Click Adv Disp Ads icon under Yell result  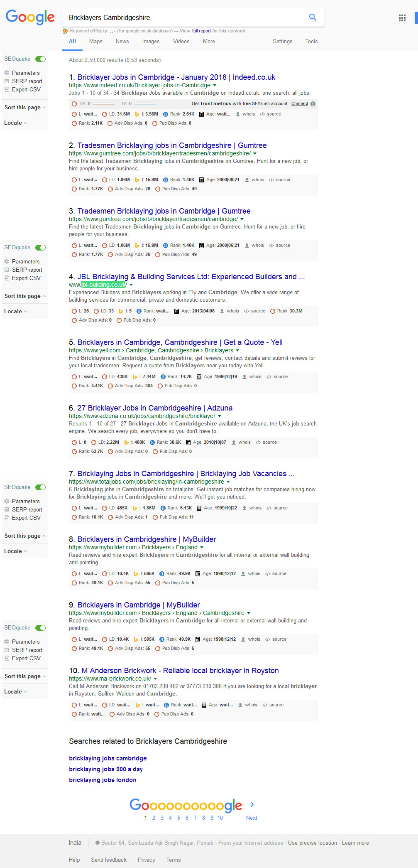tap(110, 386)
